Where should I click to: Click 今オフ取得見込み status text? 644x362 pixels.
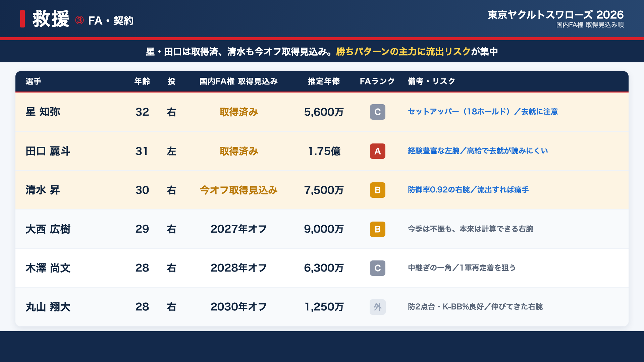(239, 190)
